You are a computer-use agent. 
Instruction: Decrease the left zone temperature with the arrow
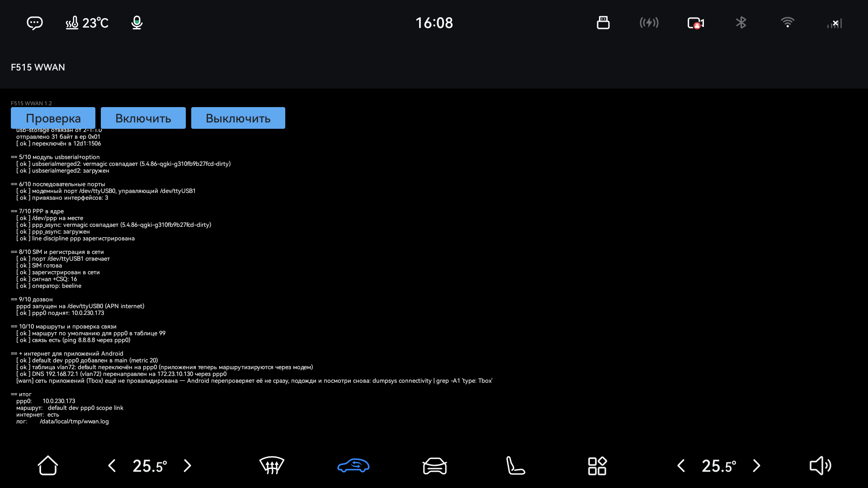112,465
